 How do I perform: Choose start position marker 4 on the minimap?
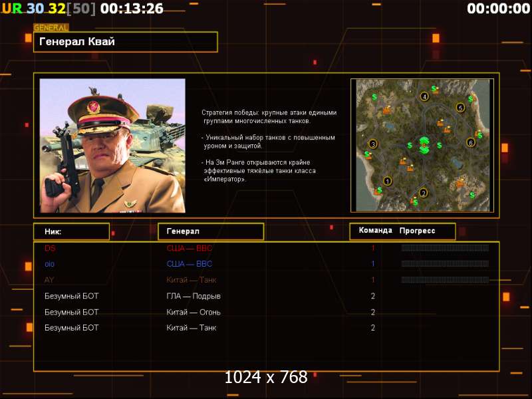[424, 96]
